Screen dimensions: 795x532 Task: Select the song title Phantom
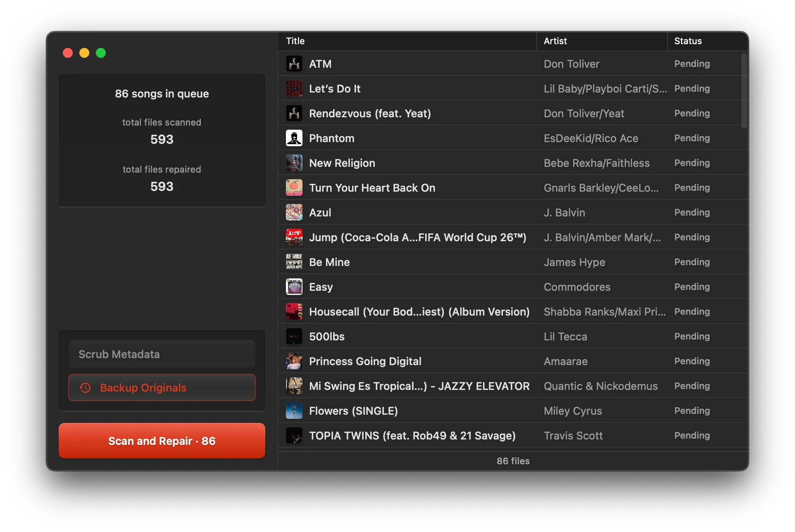(332, 138)
